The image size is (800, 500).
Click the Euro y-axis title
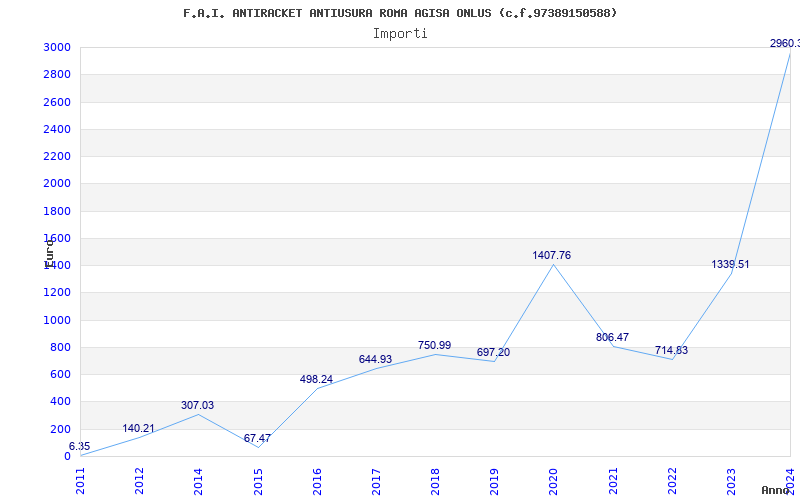click(x=48, y=253)
